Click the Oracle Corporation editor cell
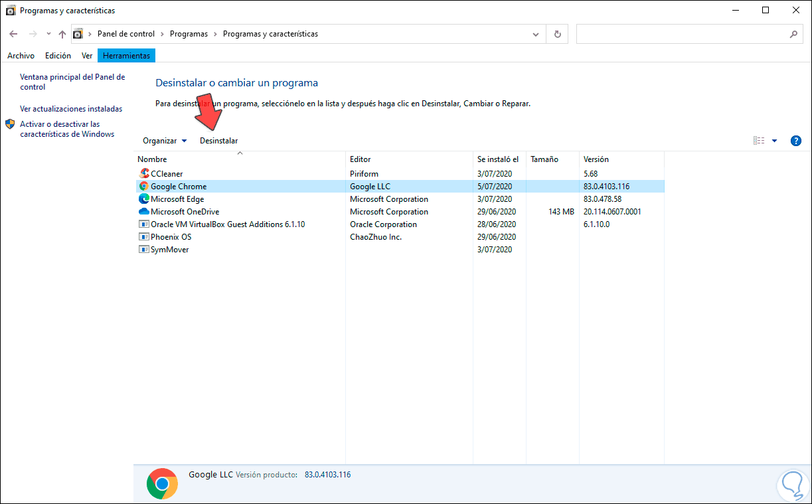This screenshot has width=812, height=504. click(x=383, y=224)
